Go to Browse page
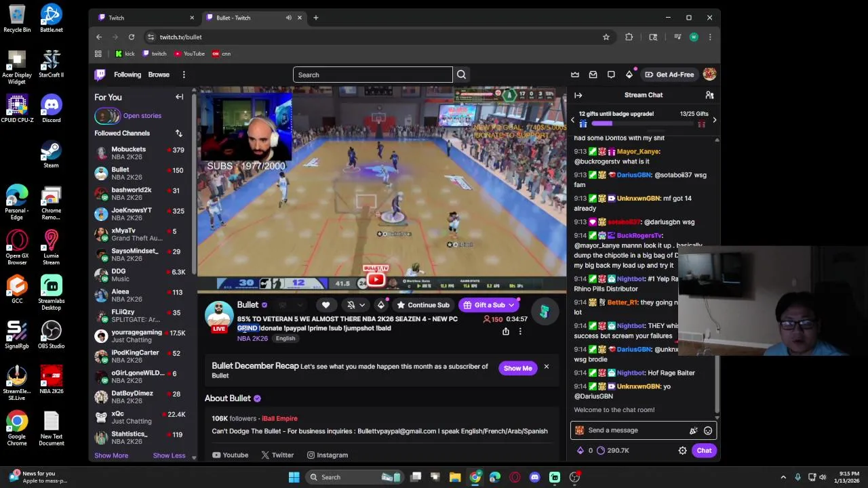 point(159,75)
